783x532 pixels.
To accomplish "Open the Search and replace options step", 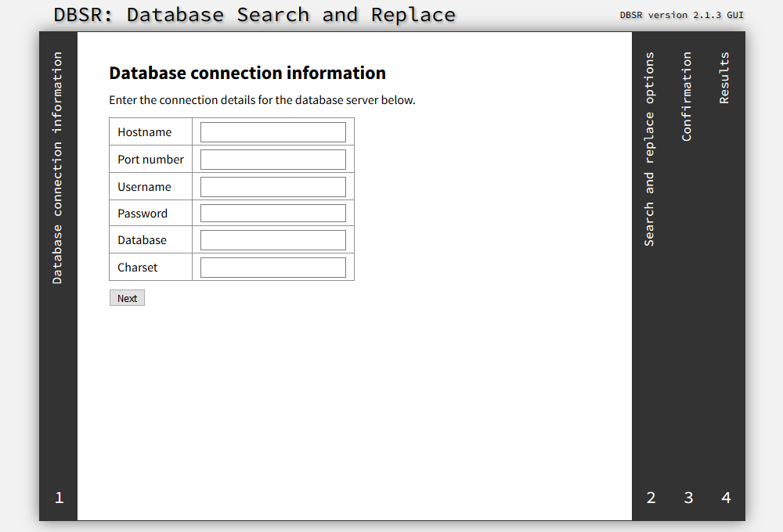I will pos(650,149).
